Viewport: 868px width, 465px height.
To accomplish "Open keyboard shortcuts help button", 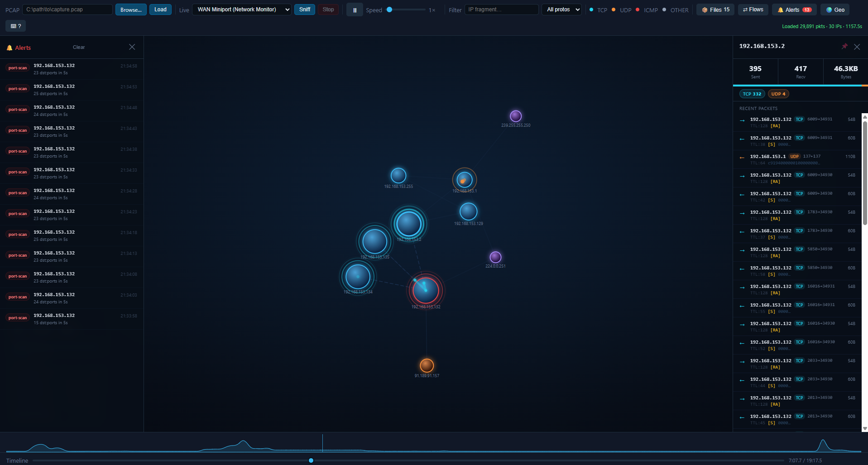I will [16, 26].
